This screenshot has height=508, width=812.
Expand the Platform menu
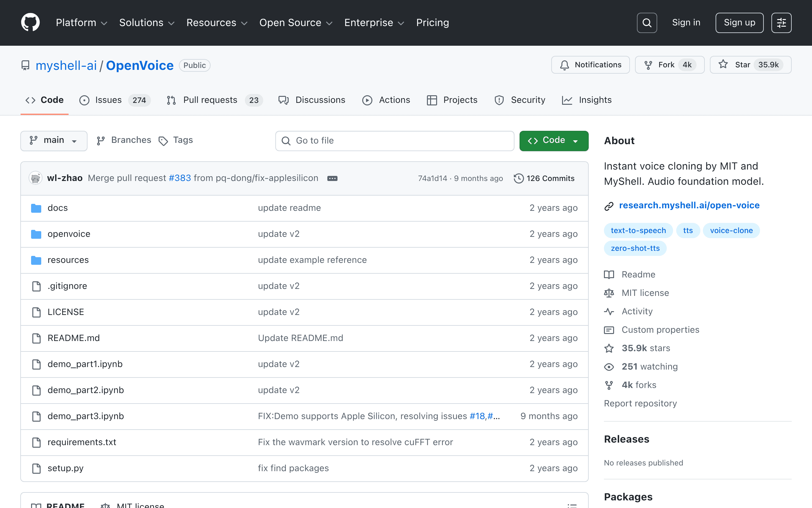81,23
